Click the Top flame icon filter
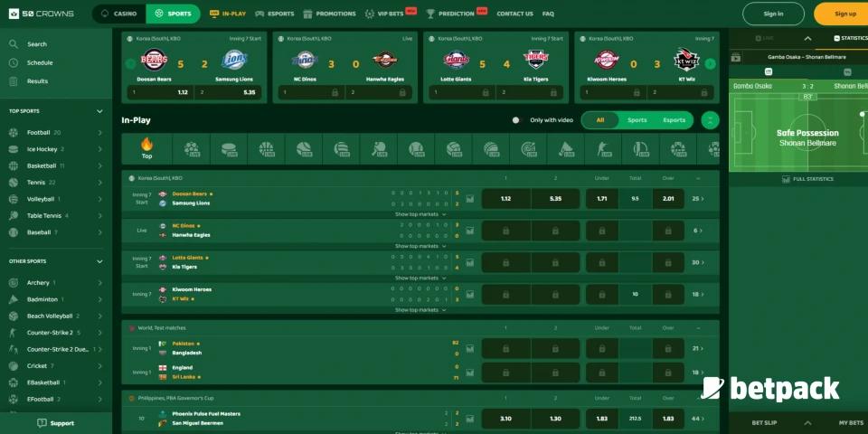This screenshot has width=868, height=434. tap(146, 148)
